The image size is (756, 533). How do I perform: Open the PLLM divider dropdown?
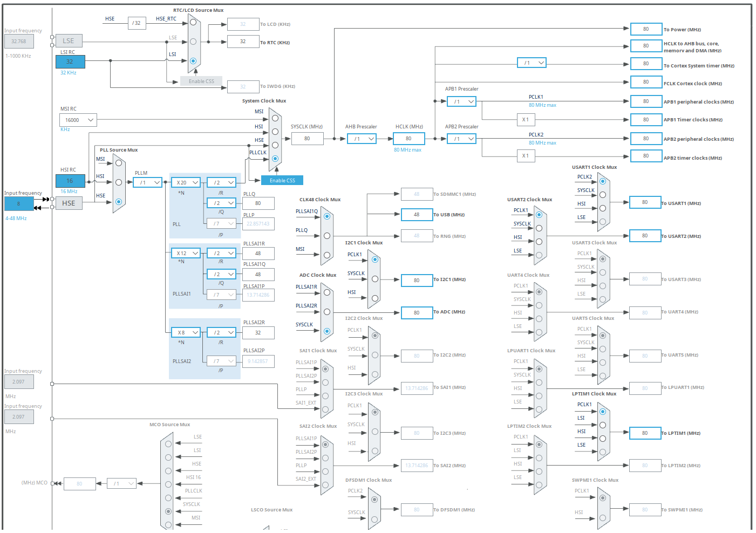(x=148, y=183)
